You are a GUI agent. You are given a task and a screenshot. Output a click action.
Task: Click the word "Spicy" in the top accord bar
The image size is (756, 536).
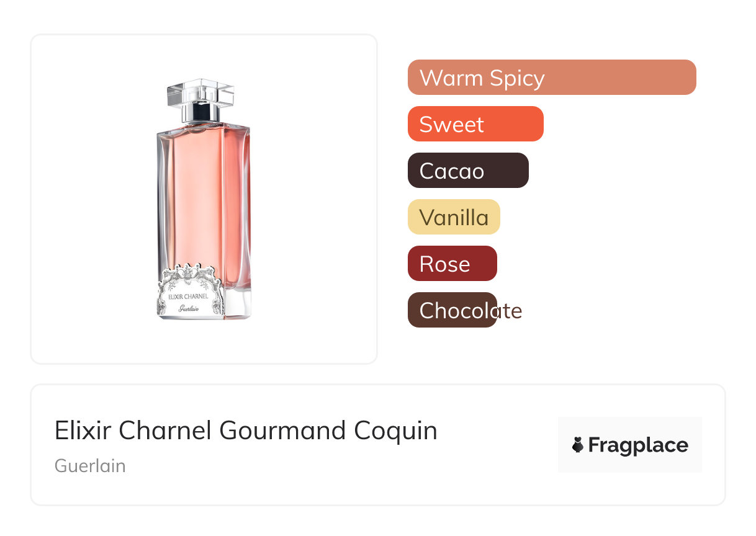516,78
